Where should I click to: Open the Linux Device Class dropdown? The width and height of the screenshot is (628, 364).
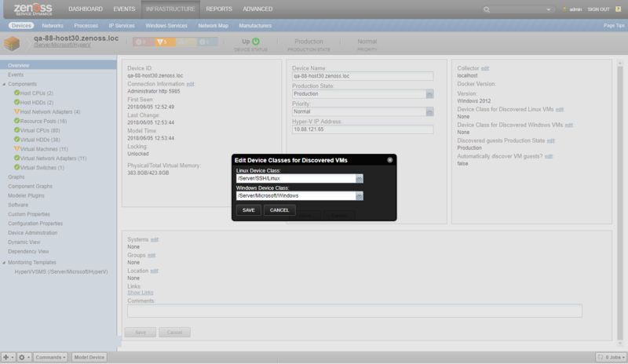[x=360, y=178]
